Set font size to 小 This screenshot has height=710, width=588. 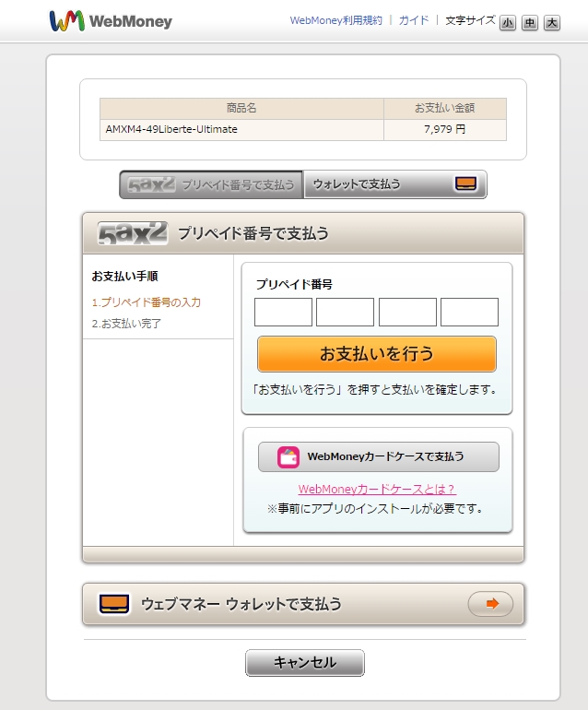click(x=508, y=23)
